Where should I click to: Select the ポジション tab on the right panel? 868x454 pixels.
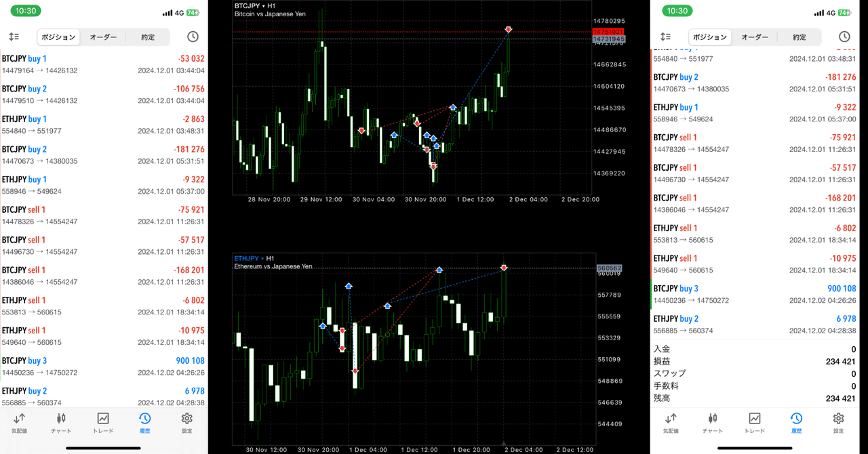coord(710,37)
